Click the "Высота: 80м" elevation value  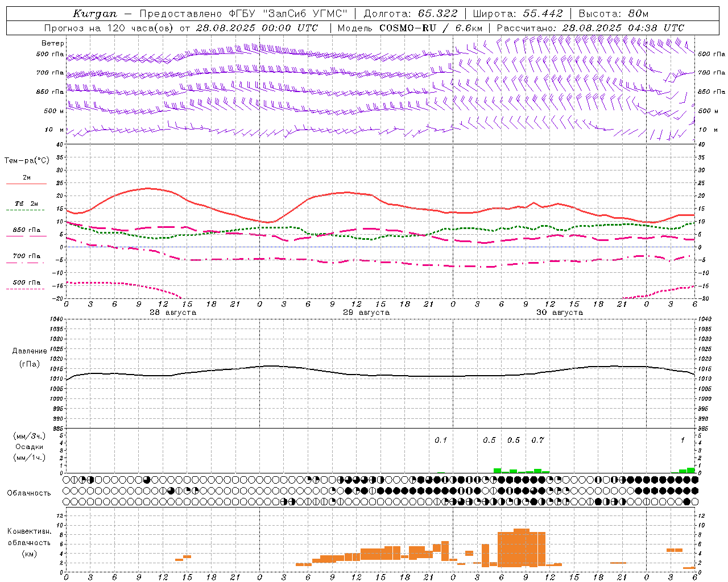614,14
